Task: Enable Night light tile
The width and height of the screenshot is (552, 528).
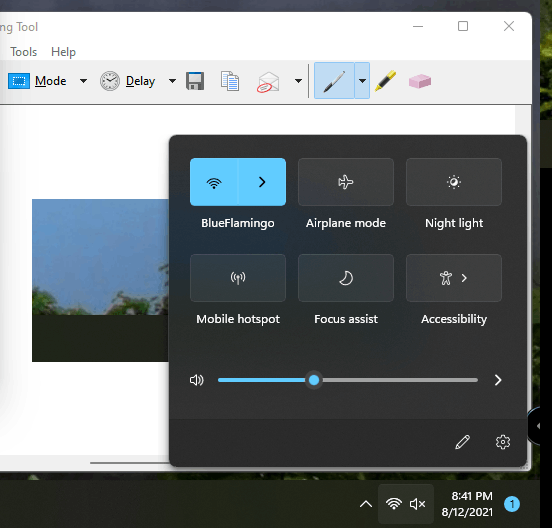Action: [454, 182]
